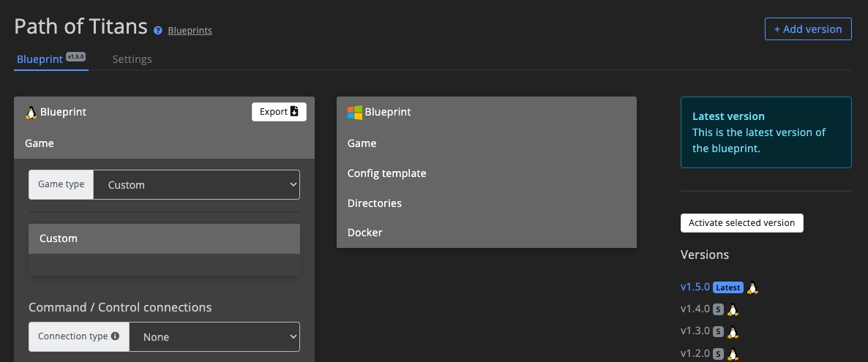Click the S badge next to v1.4.0
The height and width of the screenshot is (362, 868).
click(718, 310)
